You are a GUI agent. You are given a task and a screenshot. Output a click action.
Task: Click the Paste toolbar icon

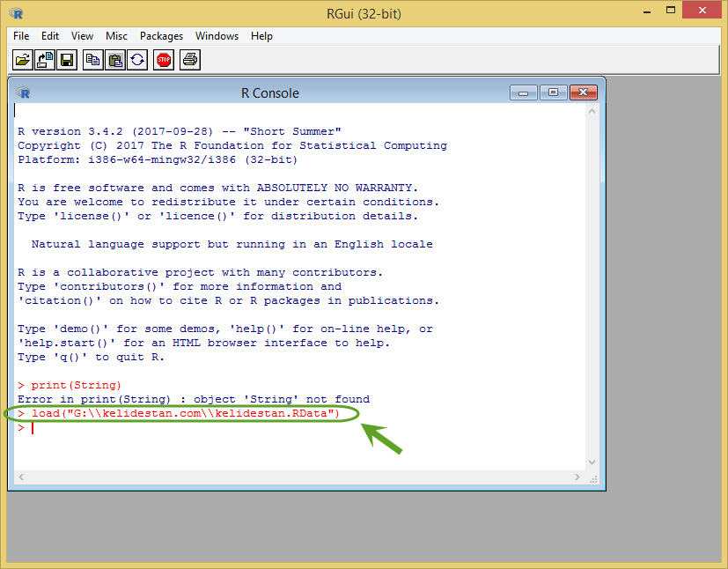(x=115, y=60)
